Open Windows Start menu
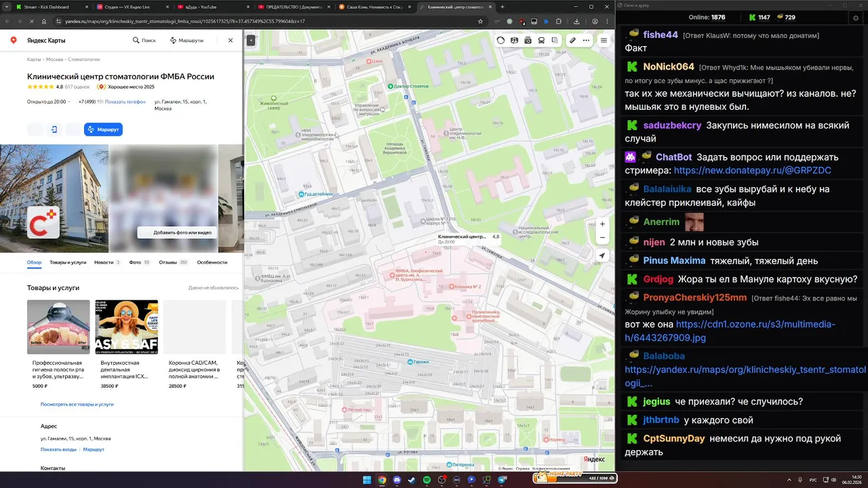This screenshot has height=488, width=868. (367, 480)
